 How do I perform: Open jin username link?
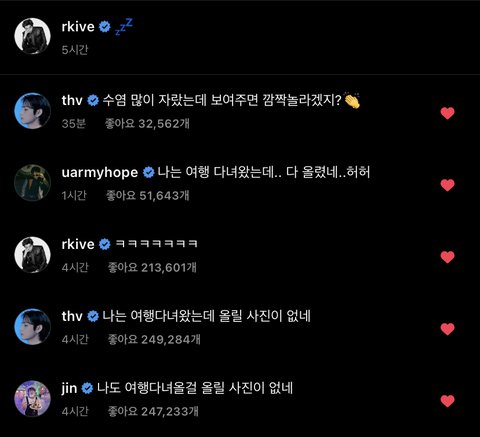click(x=69, y=389)
